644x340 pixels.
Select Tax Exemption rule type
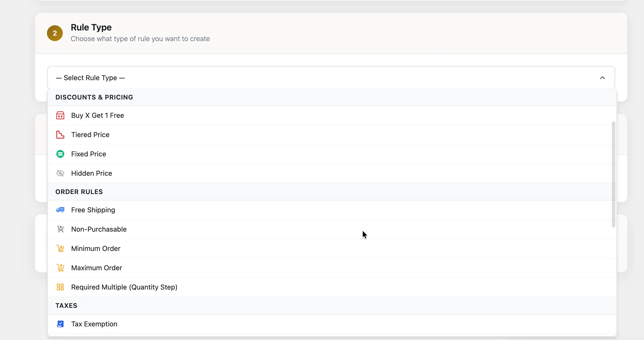point(94,324)
